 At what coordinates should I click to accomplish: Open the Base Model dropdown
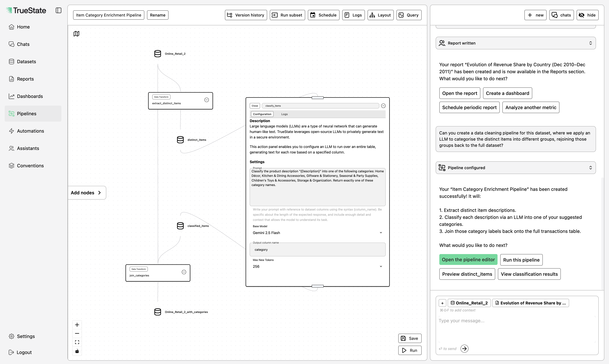(317, 233)
